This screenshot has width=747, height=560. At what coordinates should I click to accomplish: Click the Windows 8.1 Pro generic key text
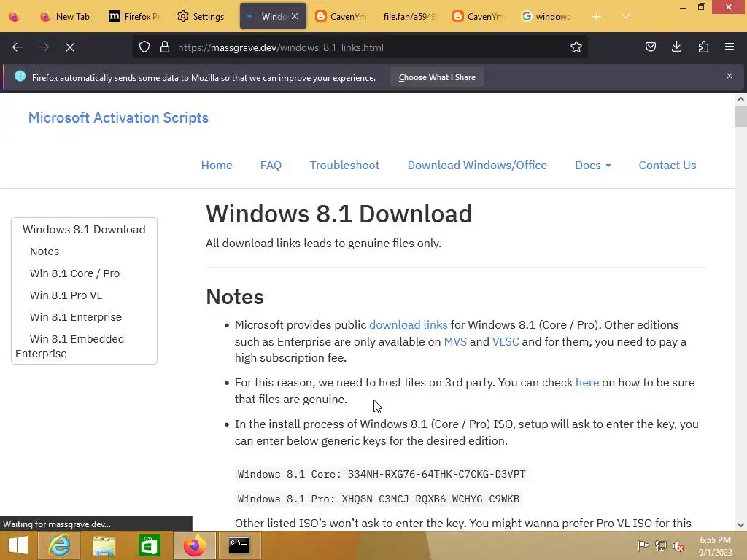point(379,499)
